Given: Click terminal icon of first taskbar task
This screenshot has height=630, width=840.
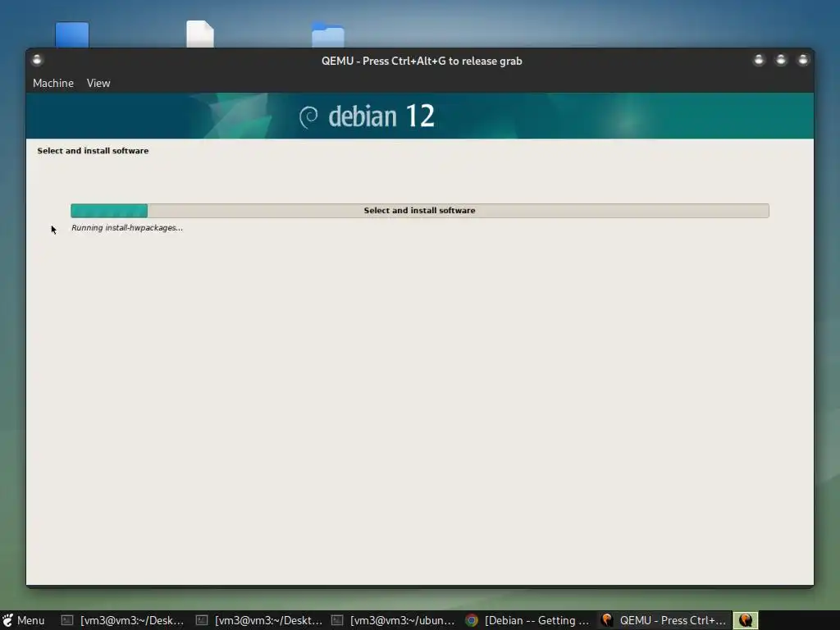Looking at the screenshot, I should coord(67,620).
